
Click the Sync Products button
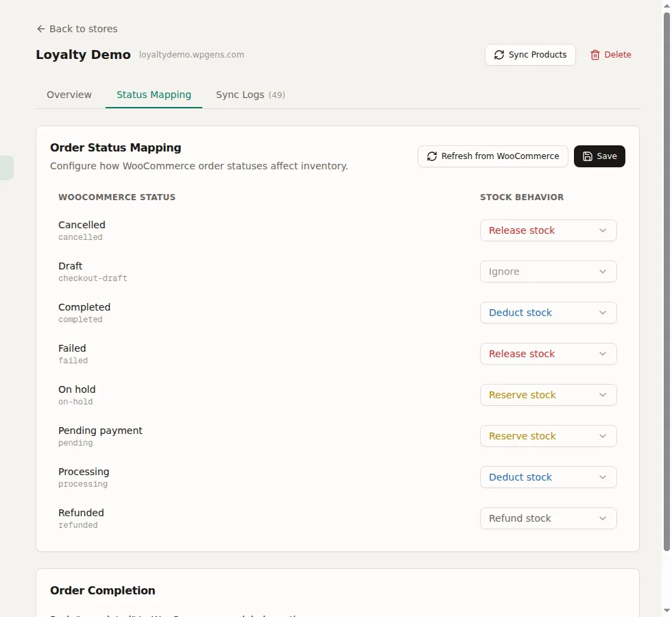[530, 55]
